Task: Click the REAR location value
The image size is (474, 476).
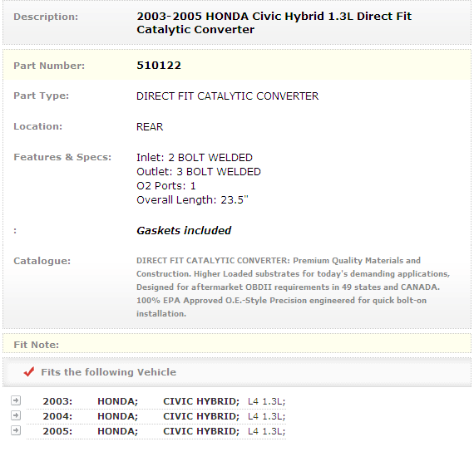Action: (x=150, y=126)
